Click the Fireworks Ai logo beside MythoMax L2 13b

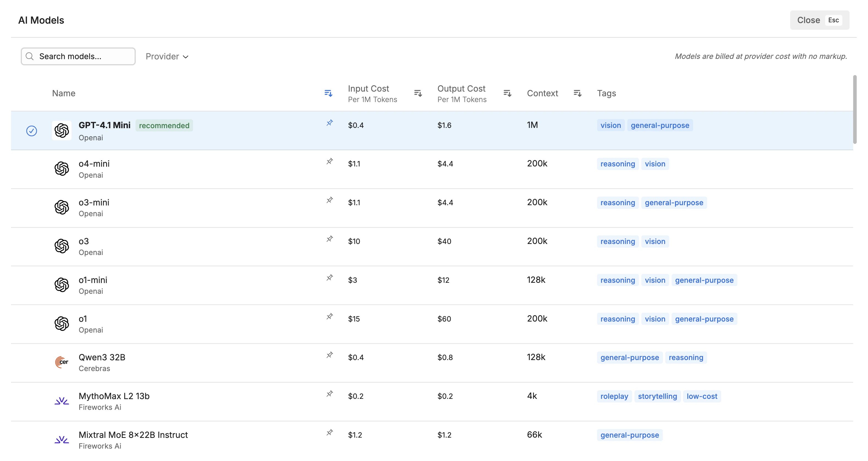[x=62, y=401]
